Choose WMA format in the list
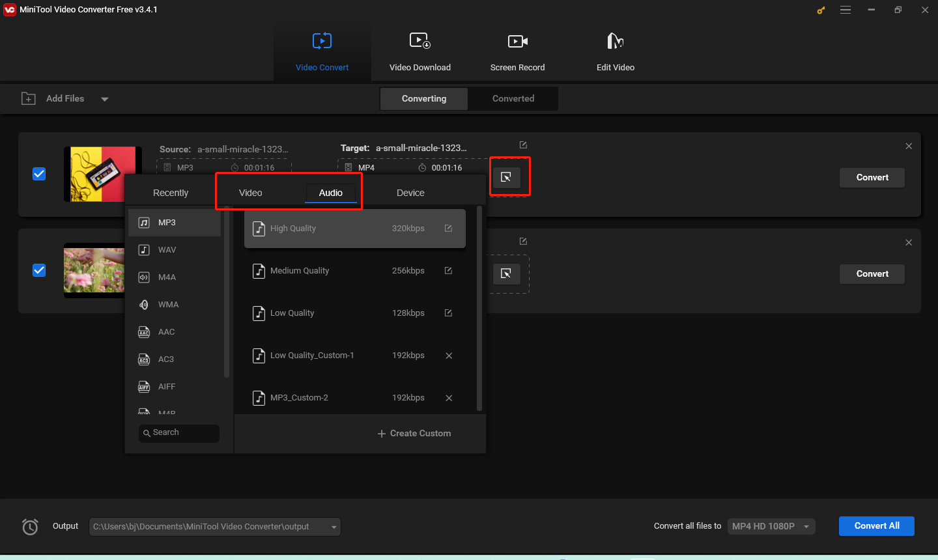Image resolution: width=938 pixels, height=560 pixels. pyautogui.click(x=175, y=305)
